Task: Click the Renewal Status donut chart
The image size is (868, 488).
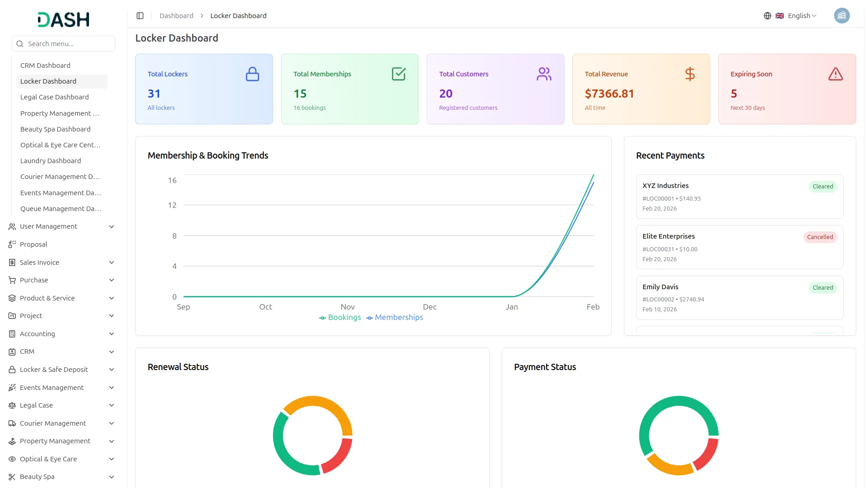Action: [x=312, y=435]
